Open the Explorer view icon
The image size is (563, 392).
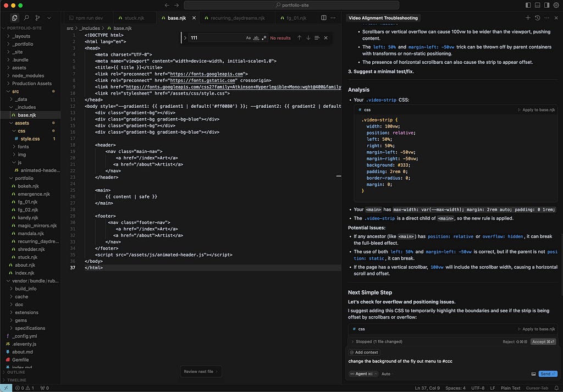click(x=14, y=18)
